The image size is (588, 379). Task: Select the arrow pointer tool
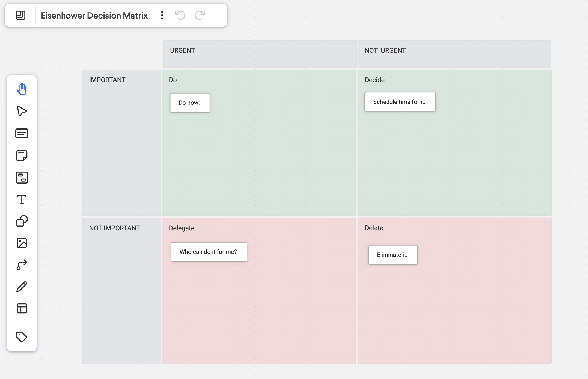pos(22,111)
